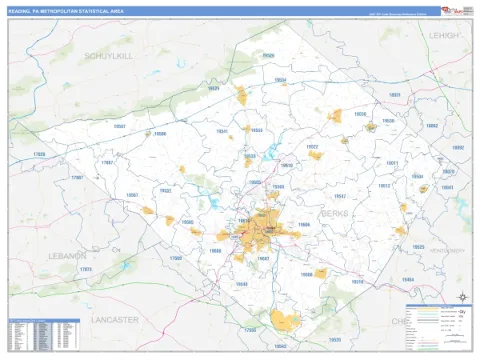Viewport: 480px width, 360px height.
Task: Click the LANCASTER county label
Action: [x=115, y=320]
